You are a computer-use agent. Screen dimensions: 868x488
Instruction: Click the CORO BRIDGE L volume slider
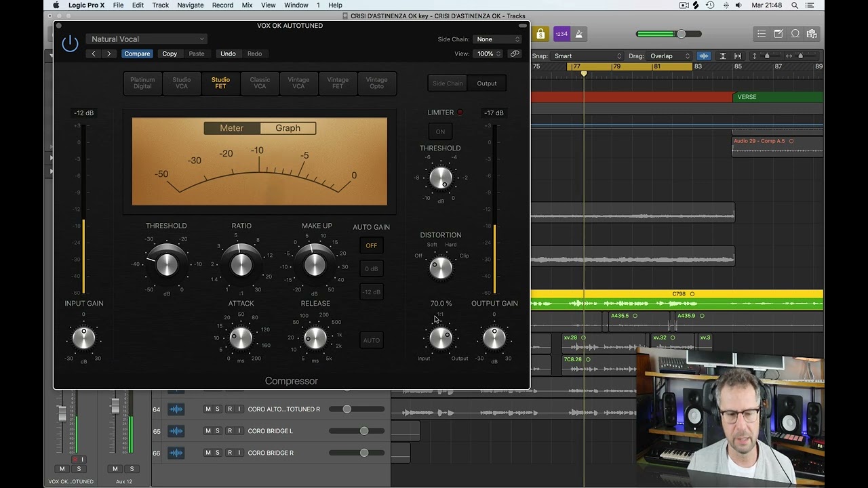[357, 431]
